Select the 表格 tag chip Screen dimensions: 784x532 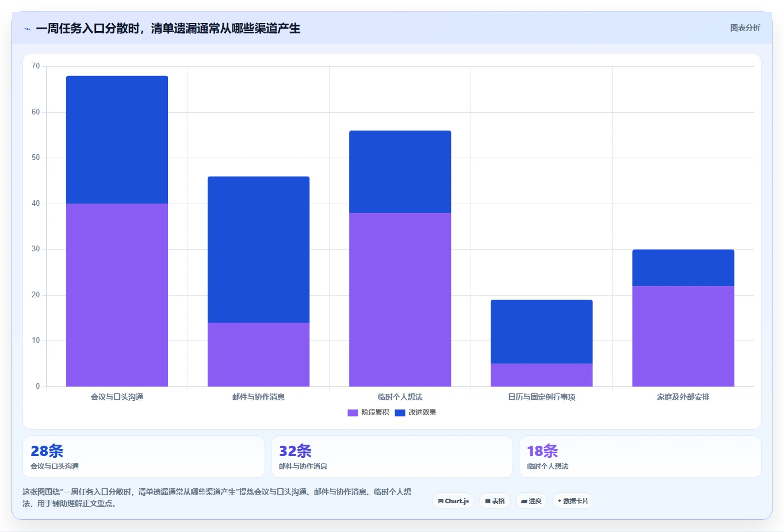click(x=495, y=501)
